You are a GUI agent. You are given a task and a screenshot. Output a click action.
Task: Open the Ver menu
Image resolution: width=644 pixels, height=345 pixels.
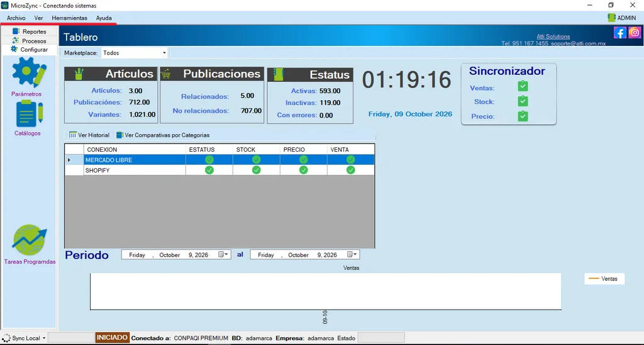tap(38, 18)
